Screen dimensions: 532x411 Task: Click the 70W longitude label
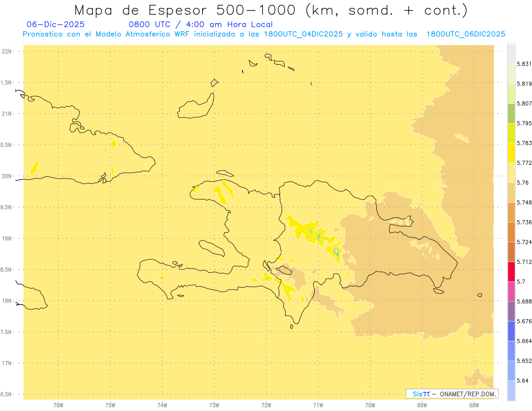pos(370,405)
